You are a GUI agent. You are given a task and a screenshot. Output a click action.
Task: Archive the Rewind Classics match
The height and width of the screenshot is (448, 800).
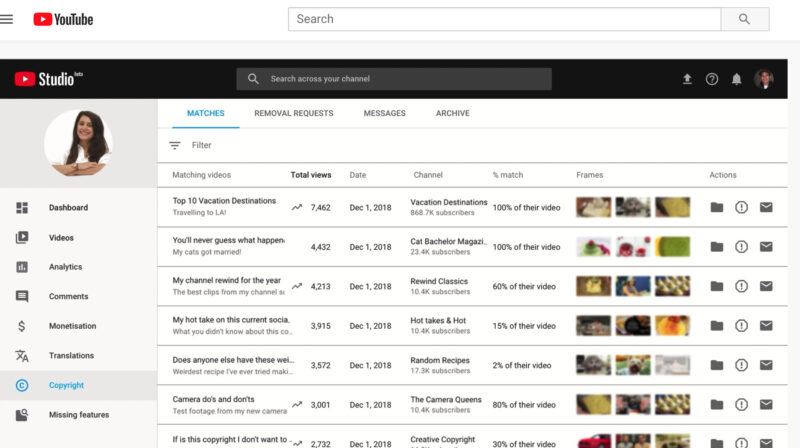[x=717, y=286]
